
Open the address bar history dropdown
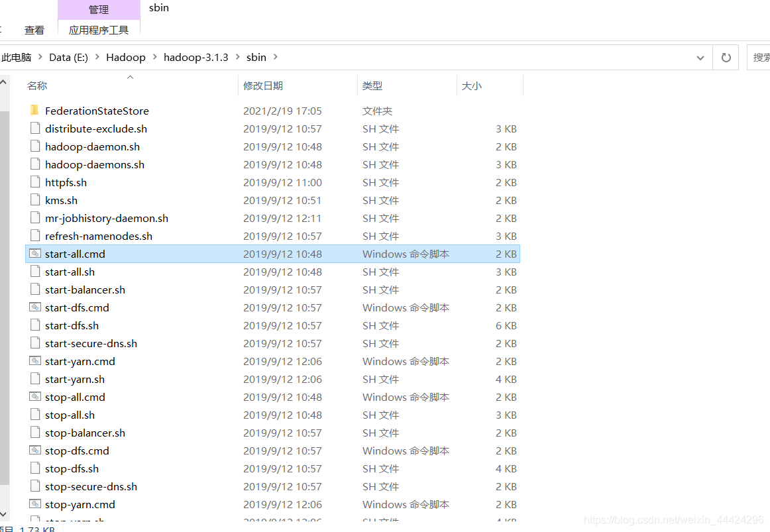click(x=700, y=58)
